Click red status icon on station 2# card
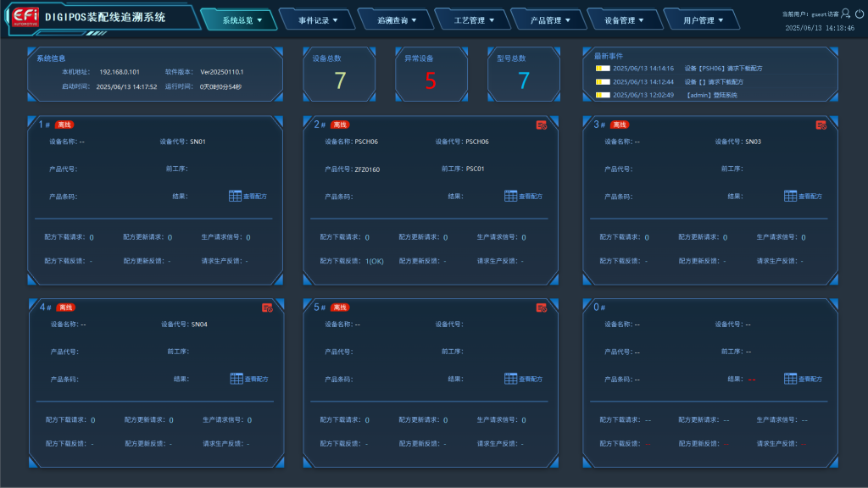This screenshot has height=488, width=868. coord(542,125)
